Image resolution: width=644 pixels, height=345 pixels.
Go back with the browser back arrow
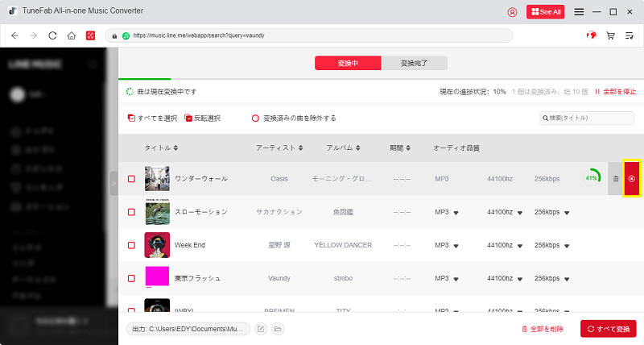(14, 35)
